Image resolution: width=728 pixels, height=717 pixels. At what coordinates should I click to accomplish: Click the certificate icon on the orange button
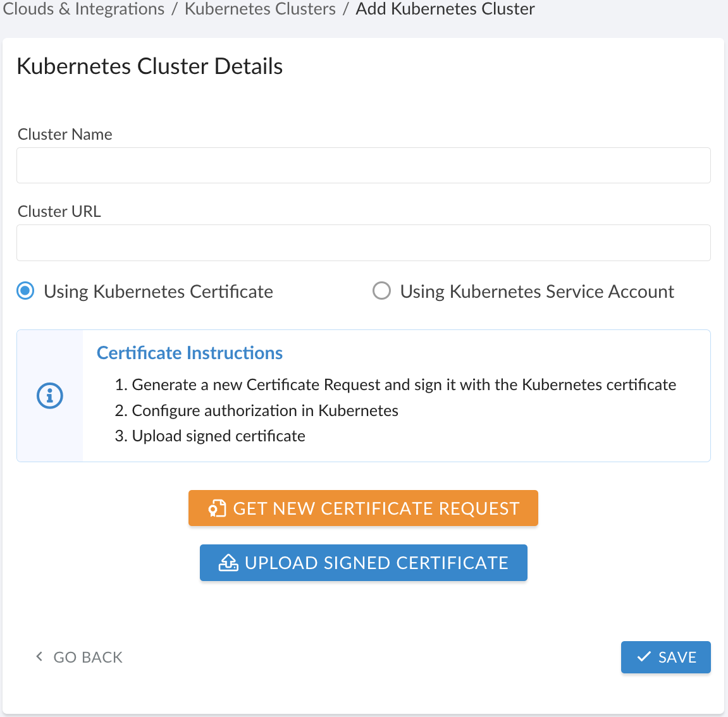click(217, 508)
